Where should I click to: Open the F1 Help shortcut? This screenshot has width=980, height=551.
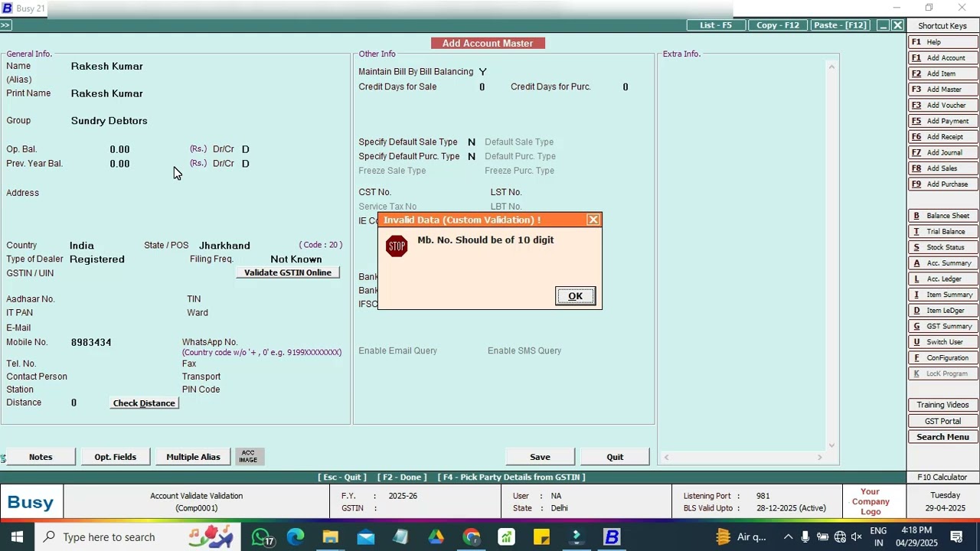942,42
